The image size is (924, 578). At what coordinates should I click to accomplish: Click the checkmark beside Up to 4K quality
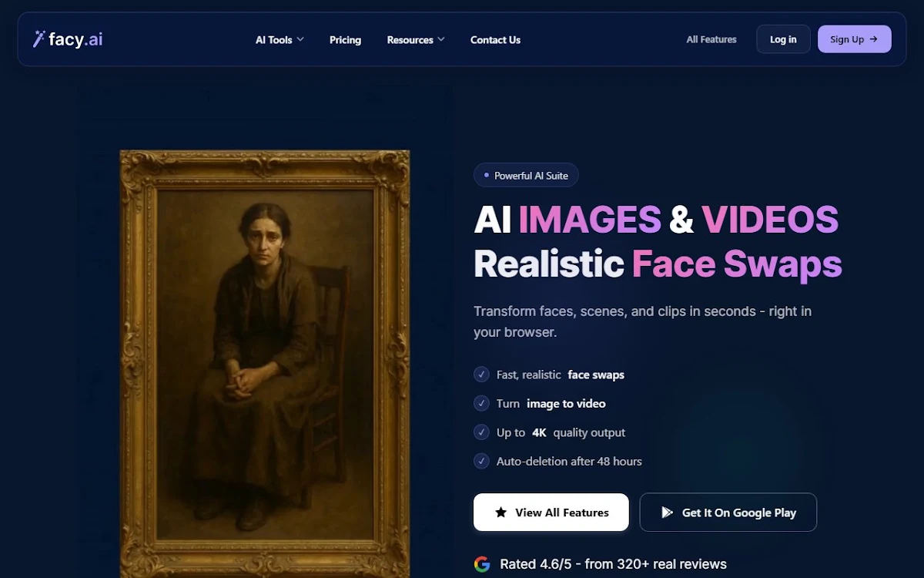click(481, 432)
